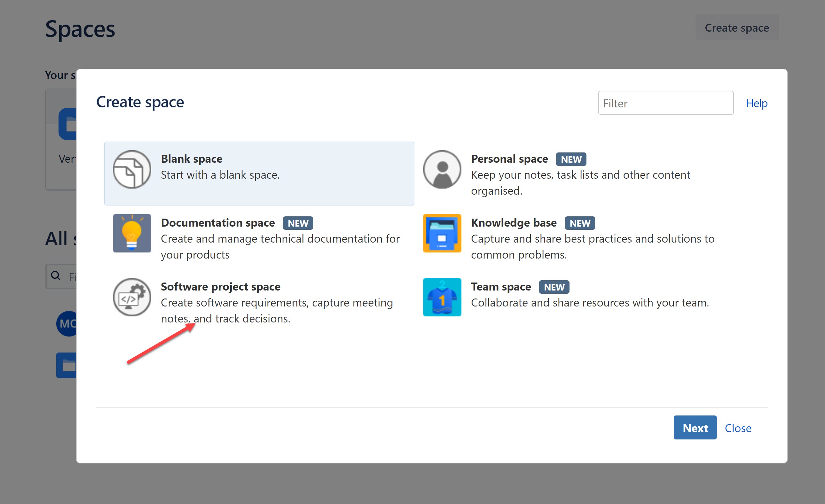Image resolution: width=825 pixels, height=504 pixels.
Task: Click the search magnifier icon on Spaces page
Action: (55, 275)
